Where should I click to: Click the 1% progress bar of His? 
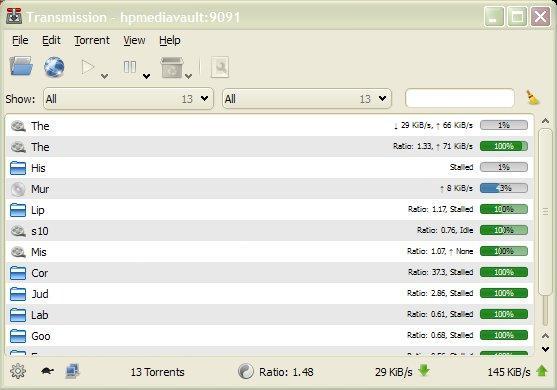tap(504, 167)
